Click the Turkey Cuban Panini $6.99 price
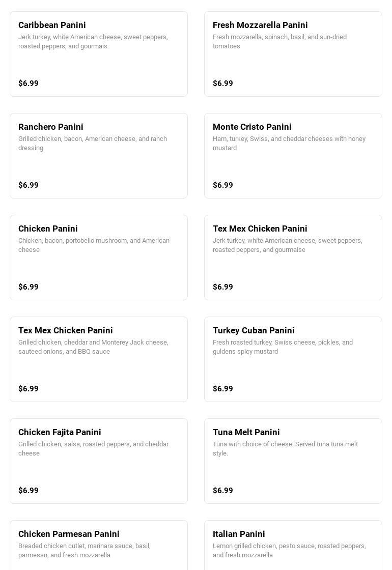This screenshot has height=570, width=392. pos(223,389)
